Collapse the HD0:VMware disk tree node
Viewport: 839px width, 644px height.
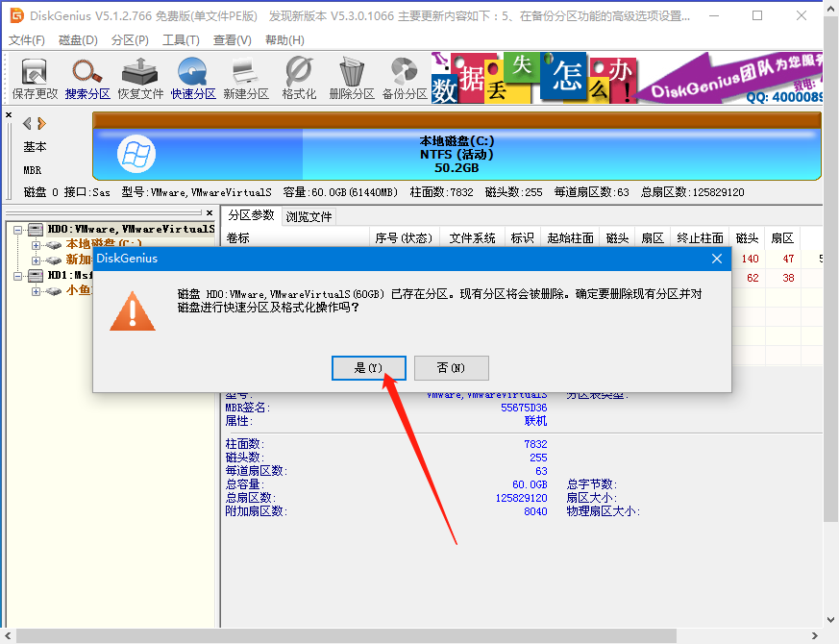click(x=17, y=230)
